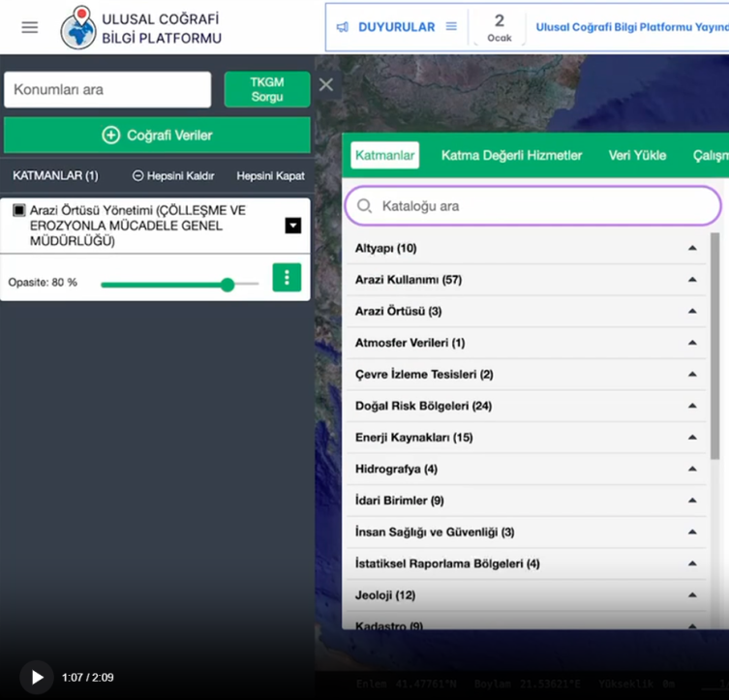Switch to the Katma Değerli Hizmetler tab

pos(511,155)
